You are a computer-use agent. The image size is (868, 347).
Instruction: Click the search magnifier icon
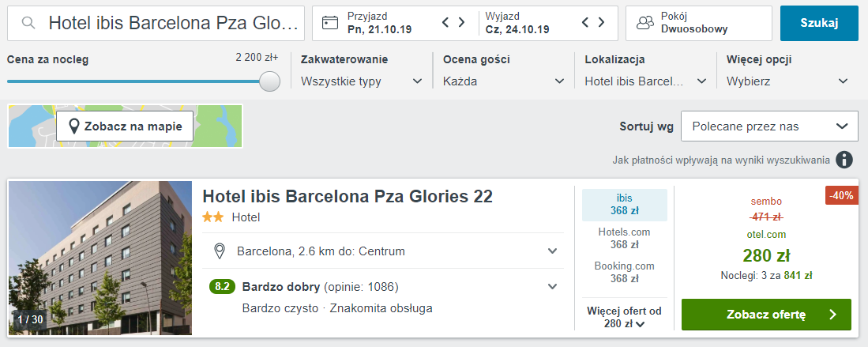(x=28, y=23)
